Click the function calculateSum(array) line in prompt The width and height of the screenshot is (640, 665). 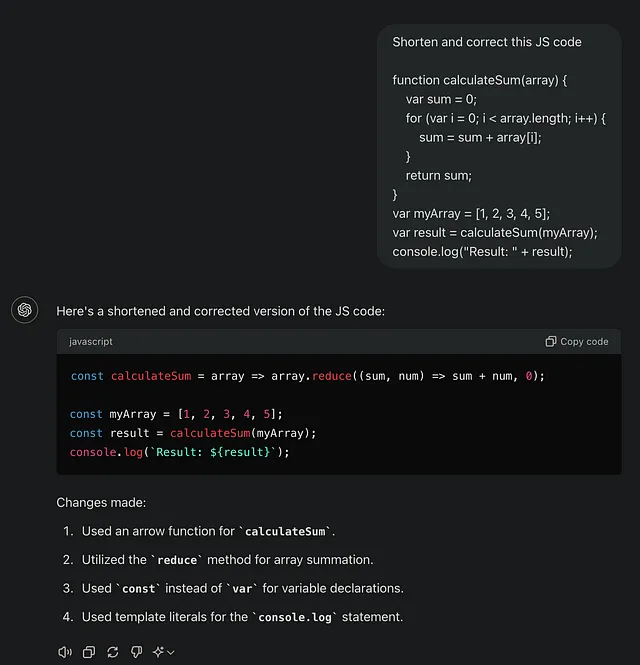click(x=480, y=80)
